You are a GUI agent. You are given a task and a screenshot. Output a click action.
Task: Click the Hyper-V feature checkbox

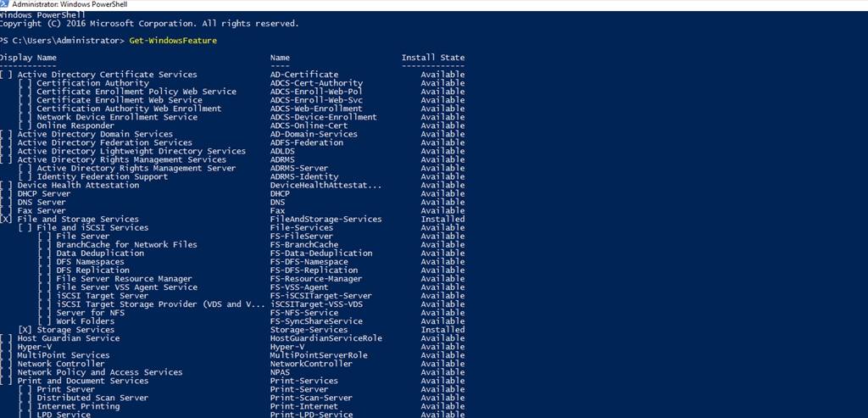coord(6,347)
